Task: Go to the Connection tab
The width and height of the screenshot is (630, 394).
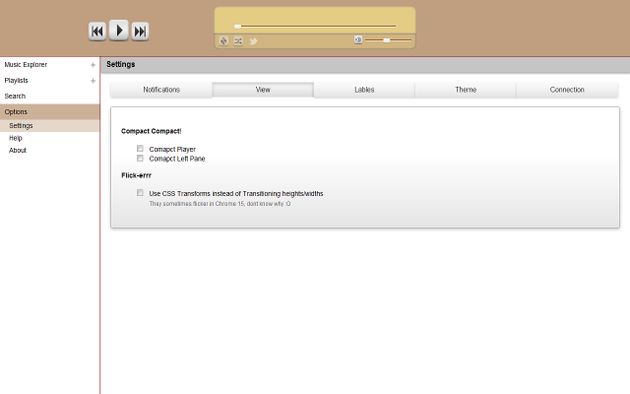Action: 567,90
